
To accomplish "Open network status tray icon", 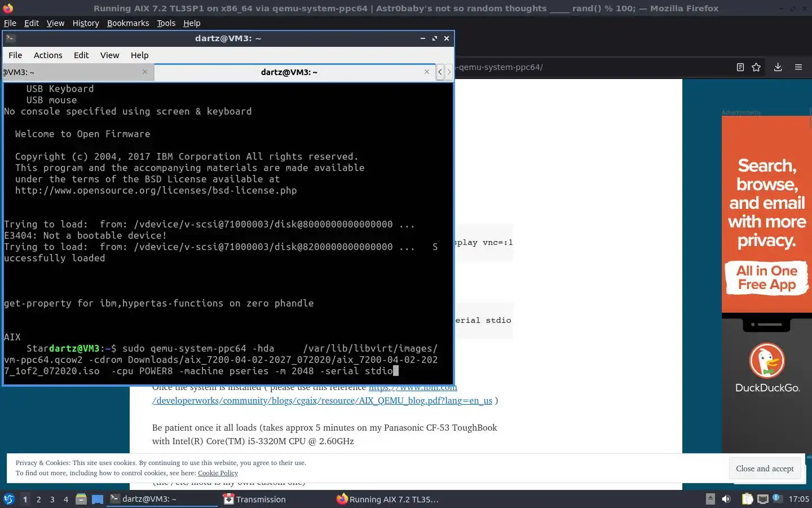I will [762, 499].
